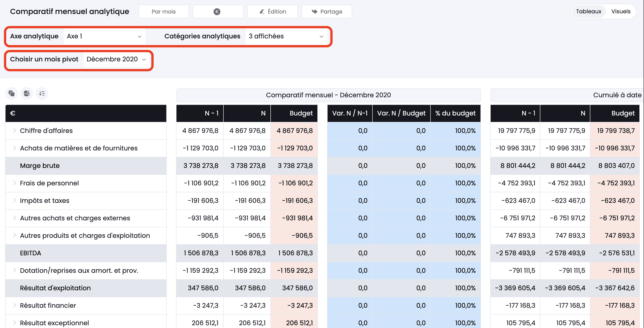Open the Catégories analytiques dropdown
Screen dimensions: 644x328
click(x=286, y=36)
